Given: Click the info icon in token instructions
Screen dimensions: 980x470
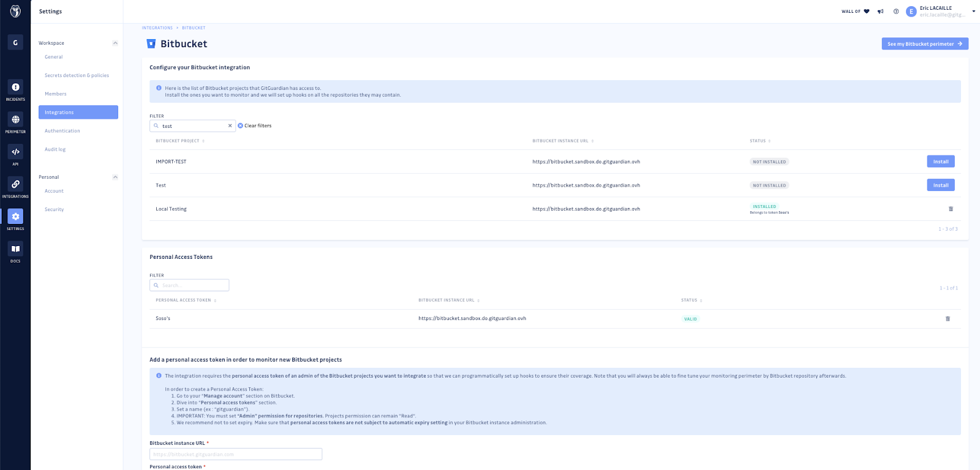Looking at the screenshot, I should tap(159, 376).
